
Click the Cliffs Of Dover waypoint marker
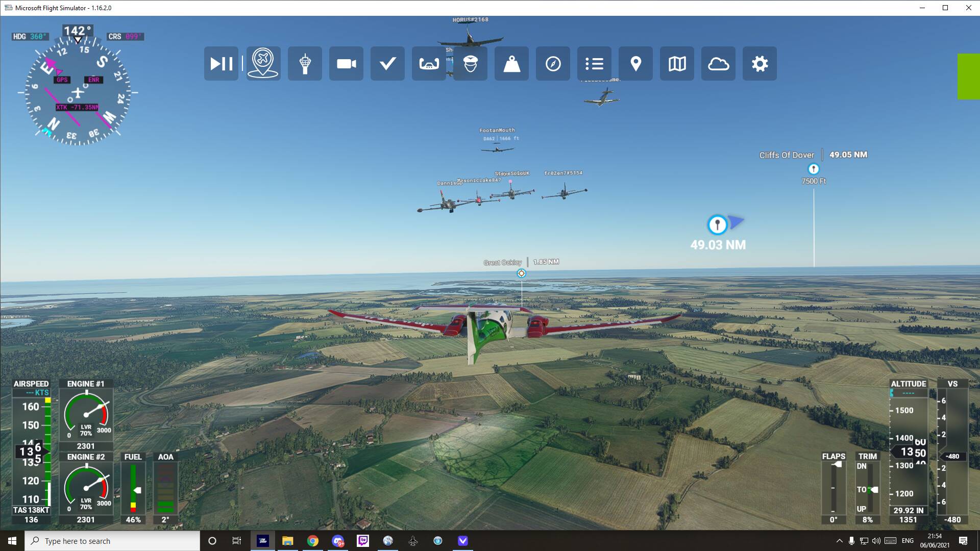(x=813, y=169)
